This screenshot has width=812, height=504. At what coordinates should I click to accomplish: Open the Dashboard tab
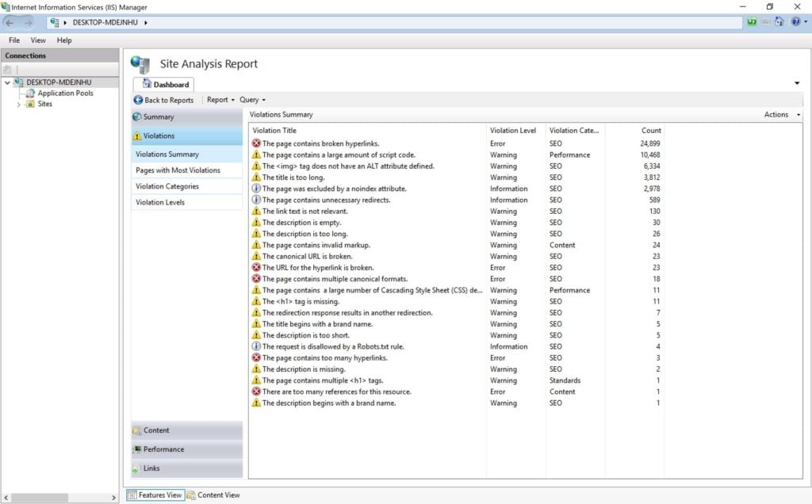[x=166, y=84]
